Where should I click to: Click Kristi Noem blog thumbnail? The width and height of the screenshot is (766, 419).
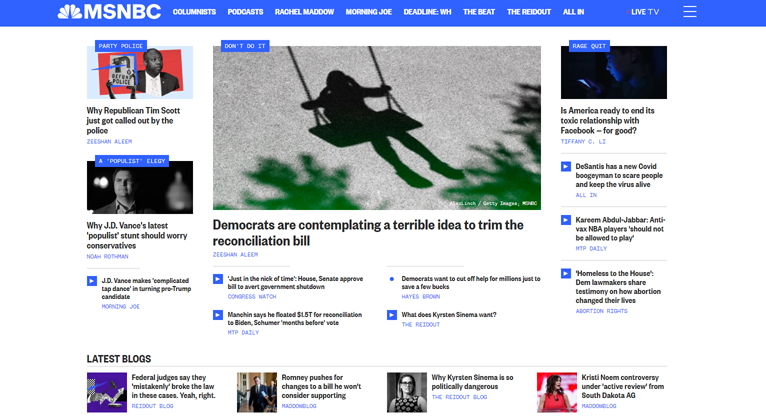click(557, 393)
